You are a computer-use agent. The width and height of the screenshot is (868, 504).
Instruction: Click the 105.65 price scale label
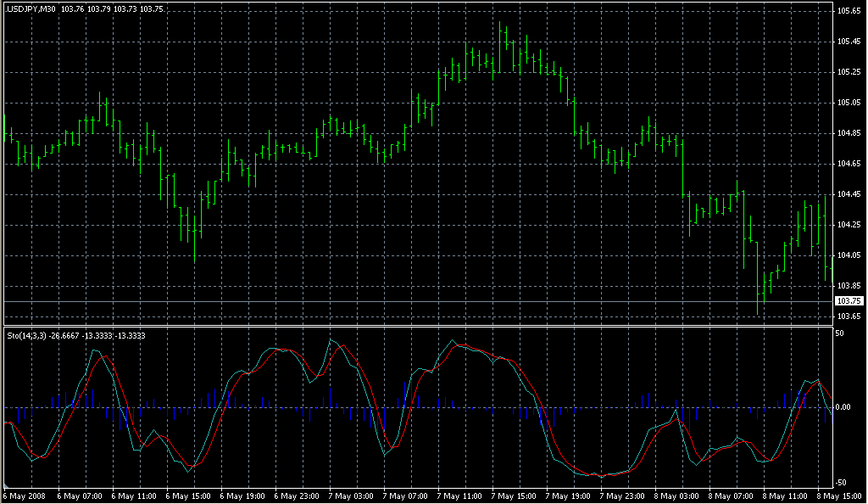coord(849,11)
